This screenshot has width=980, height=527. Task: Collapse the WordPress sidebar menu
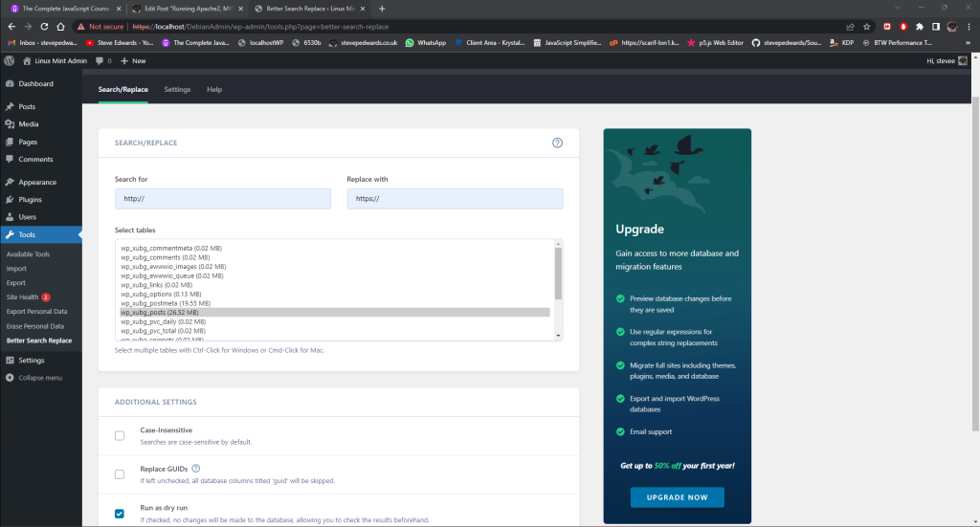pyautogui.click(x=40, y=378)
